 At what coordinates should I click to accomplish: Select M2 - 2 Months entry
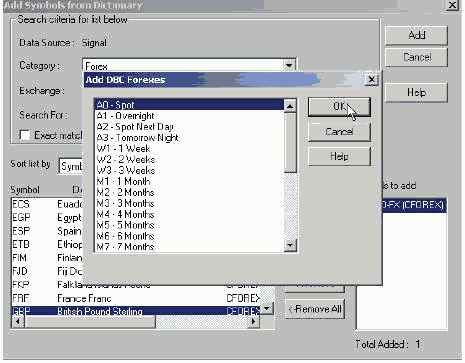click(189, 193)
